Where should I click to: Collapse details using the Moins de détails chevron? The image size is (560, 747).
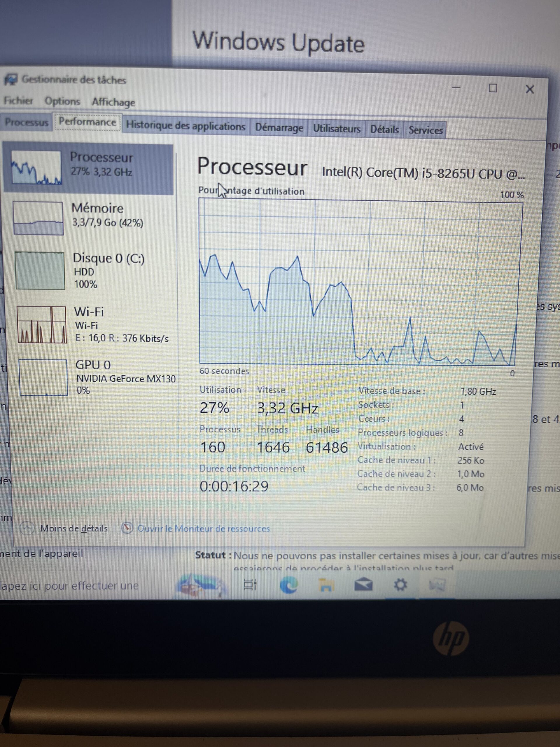pyautogui.click(x=27, y=528)
